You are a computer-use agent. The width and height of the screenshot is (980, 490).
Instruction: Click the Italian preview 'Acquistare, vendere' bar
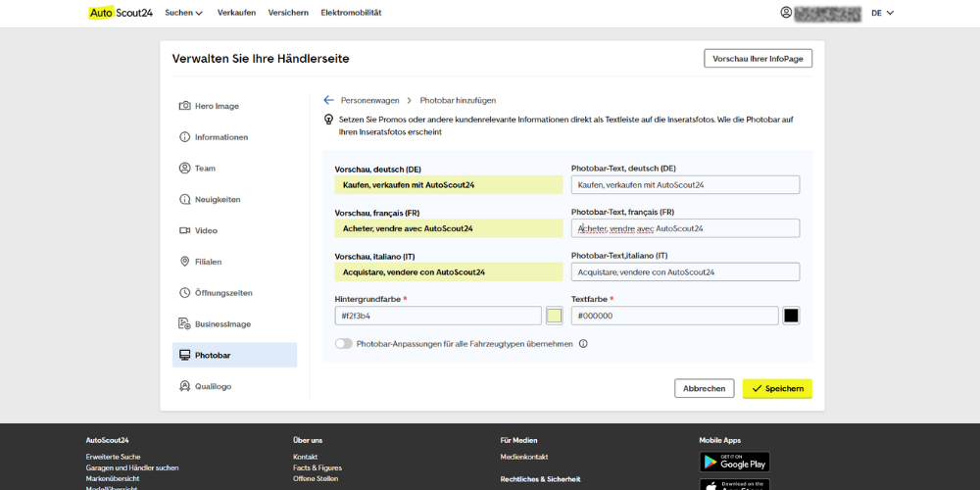tap(449, 271)
